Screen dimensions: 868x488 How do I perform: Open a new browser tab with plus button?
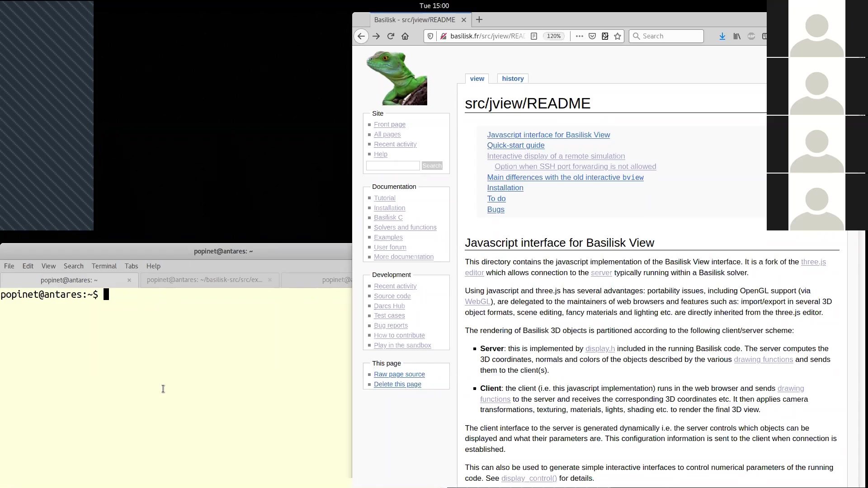pyautogui.click(x=479, y=20)
